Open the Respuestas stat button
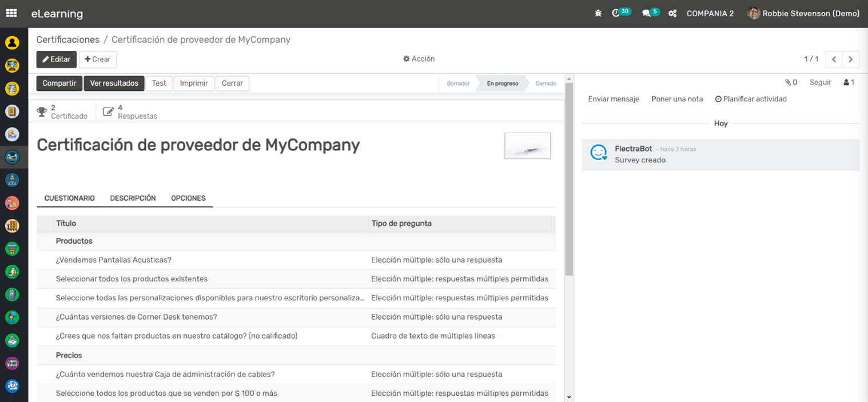 point(130,112)
